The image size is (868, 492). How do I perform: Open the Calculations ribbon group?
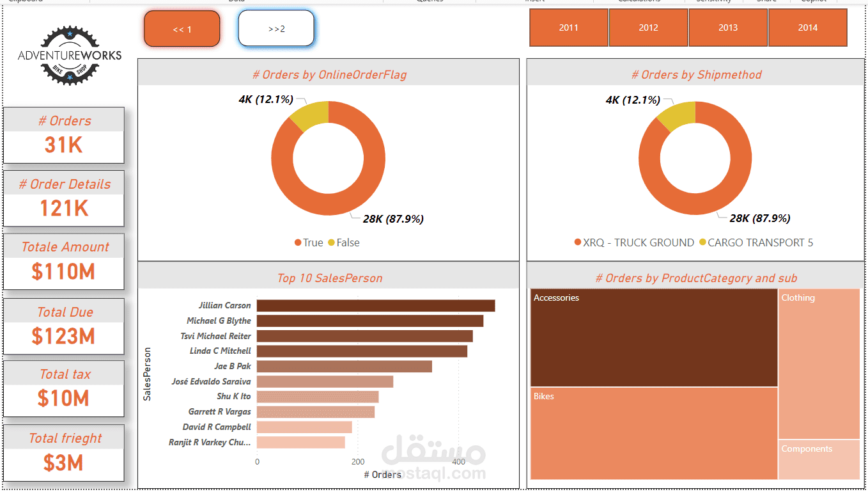pyautogui.click(x=639, y=1)
